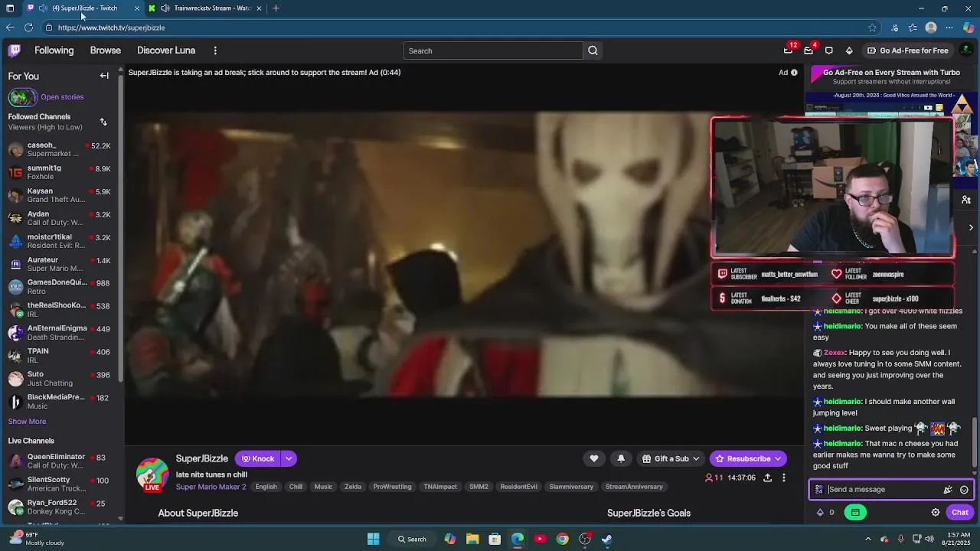Open top nav more options dots
The width and height of the screenshot is (980, 551).
(215, 51)
